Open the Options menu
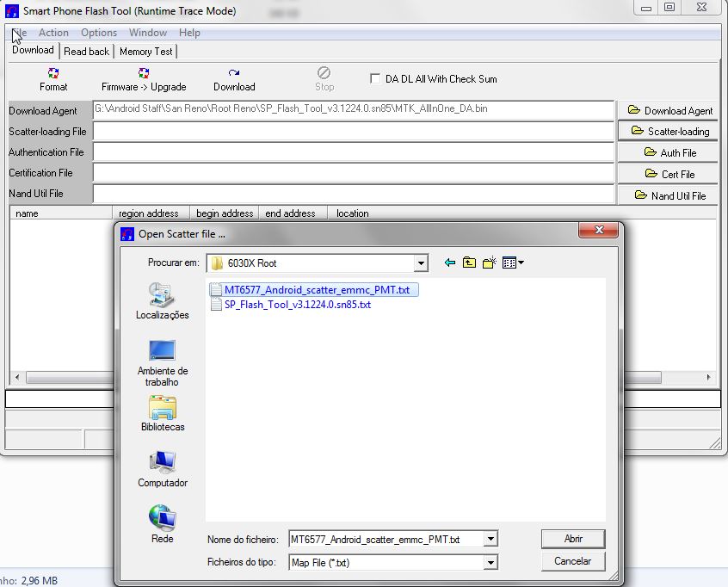 pyautogui.click(x=99, y=33)
